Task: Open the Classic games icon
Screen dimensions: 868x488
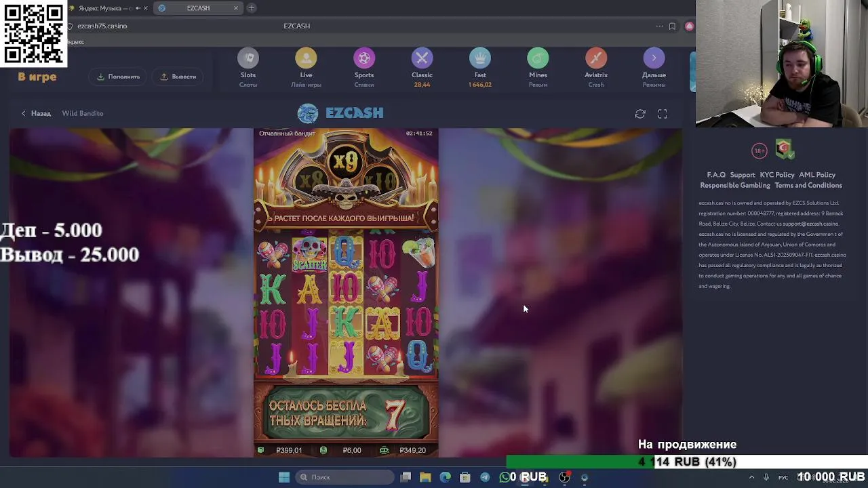Action: pyautogui.click(x=422, y=58)
